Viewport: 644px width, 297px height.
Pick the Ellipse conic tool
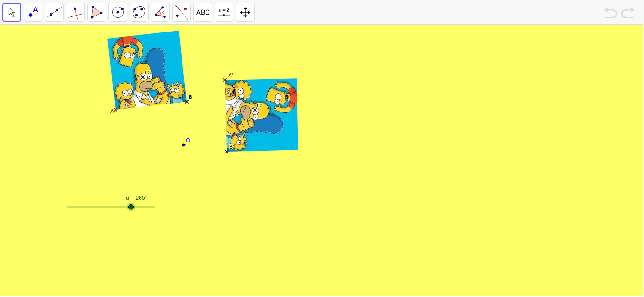[x=139, y=12]
